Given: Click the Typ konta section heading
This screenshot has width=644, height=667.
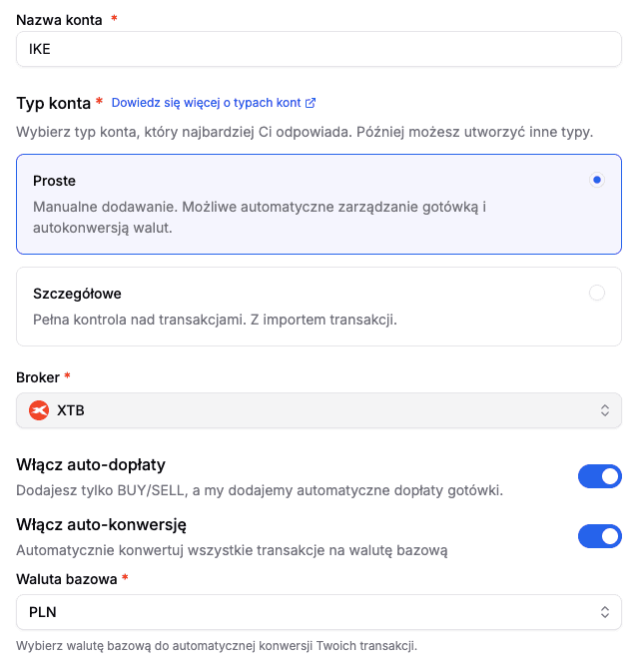Looking at the screenshot, I should coord(54,103).
